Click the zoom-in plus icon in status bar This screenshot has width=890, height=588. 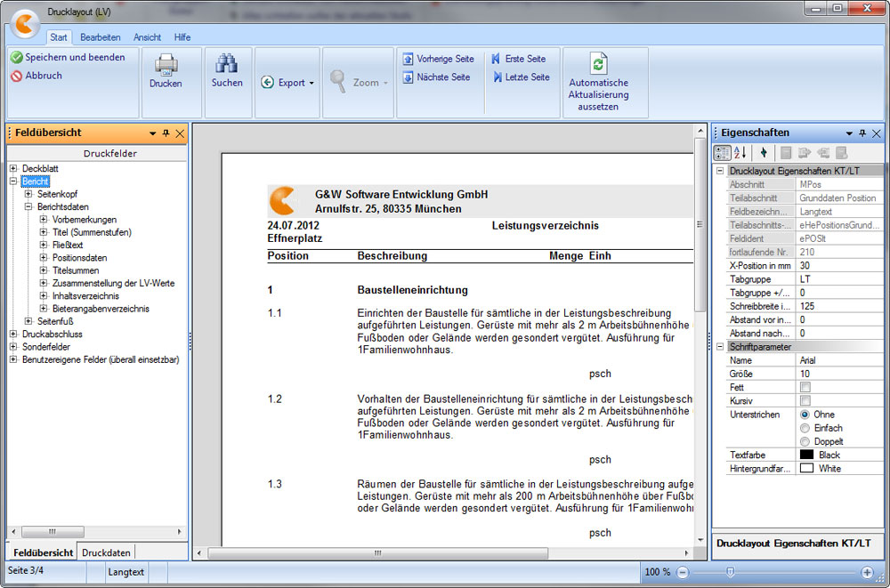[x=867, y=572]
